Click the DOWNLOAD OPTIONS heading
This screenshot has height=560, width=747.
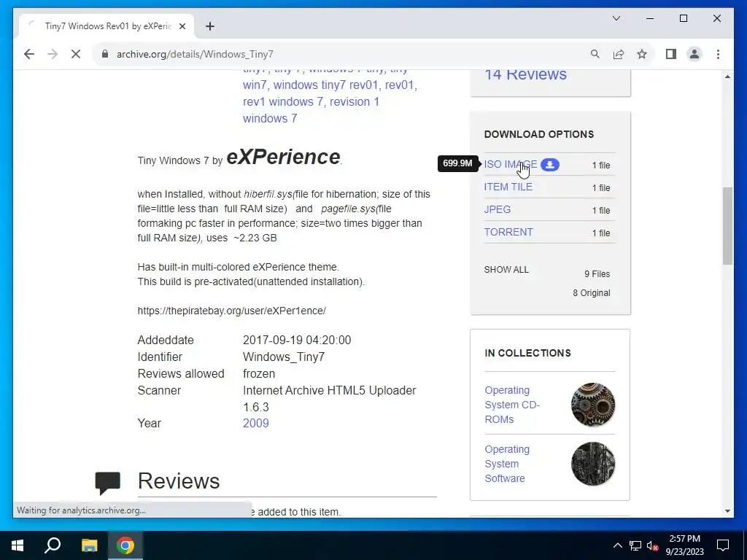(539, 134)
